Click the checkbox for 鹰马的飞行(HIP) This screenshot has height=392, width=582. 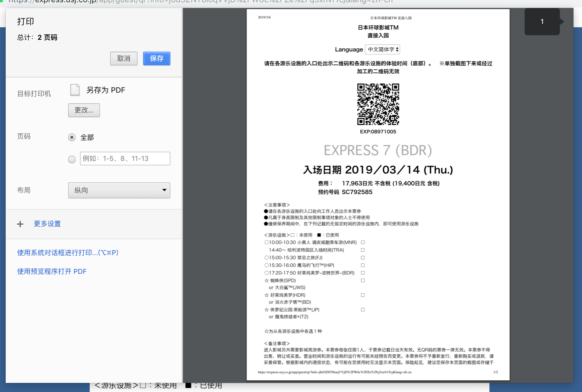[363, 265]
